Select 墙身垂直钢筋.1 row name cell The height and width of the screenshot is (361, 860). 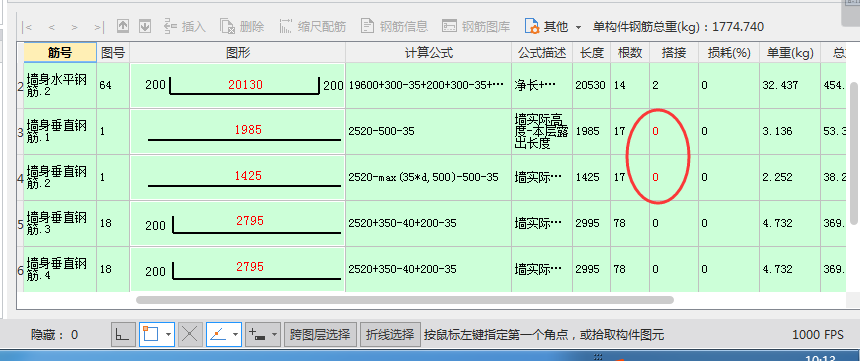(60, 131)
